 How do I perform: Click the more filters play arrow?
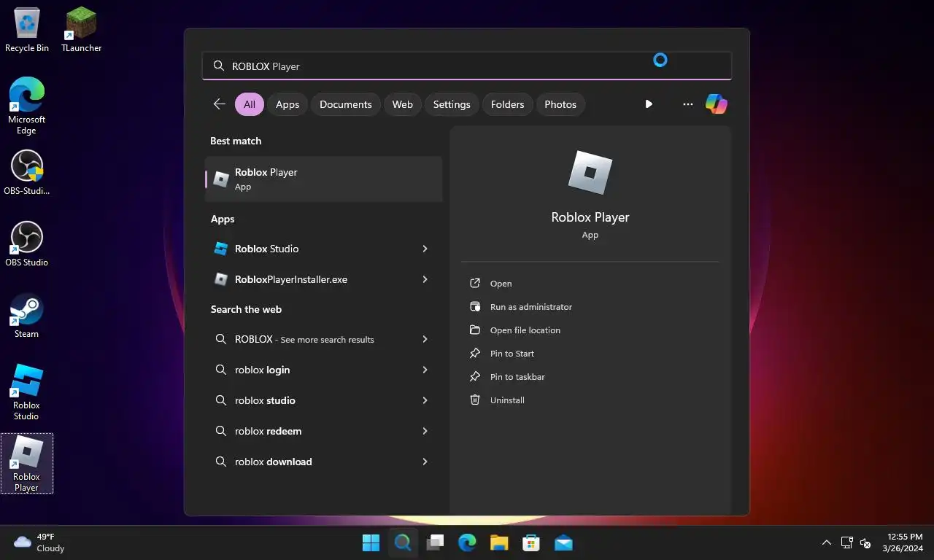(x=649, y=104)
